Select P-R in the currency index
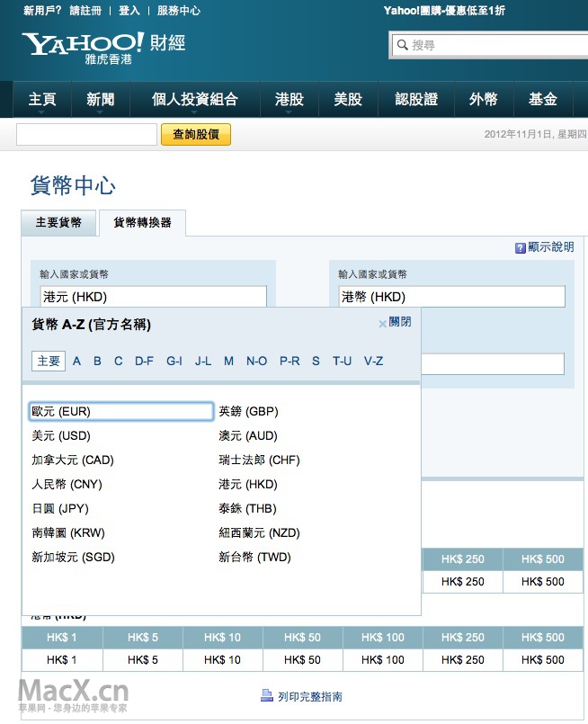Image resolution: width=588 pixels, height=724 pixels. 290,361
